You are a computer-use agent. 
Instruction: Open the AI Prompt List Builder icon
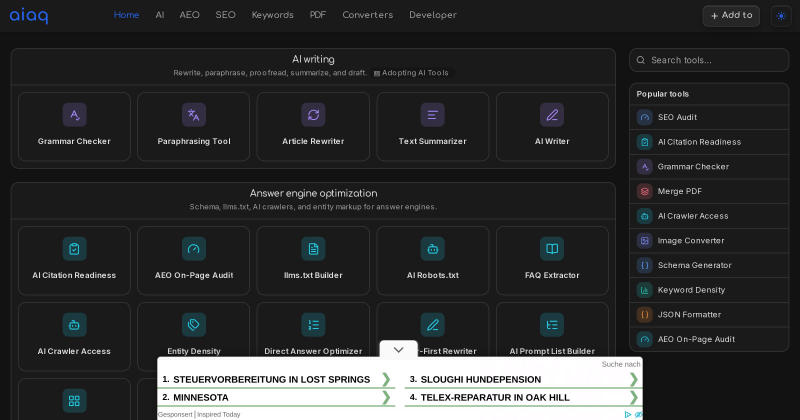pyautogui.click(x=552, y=325)
